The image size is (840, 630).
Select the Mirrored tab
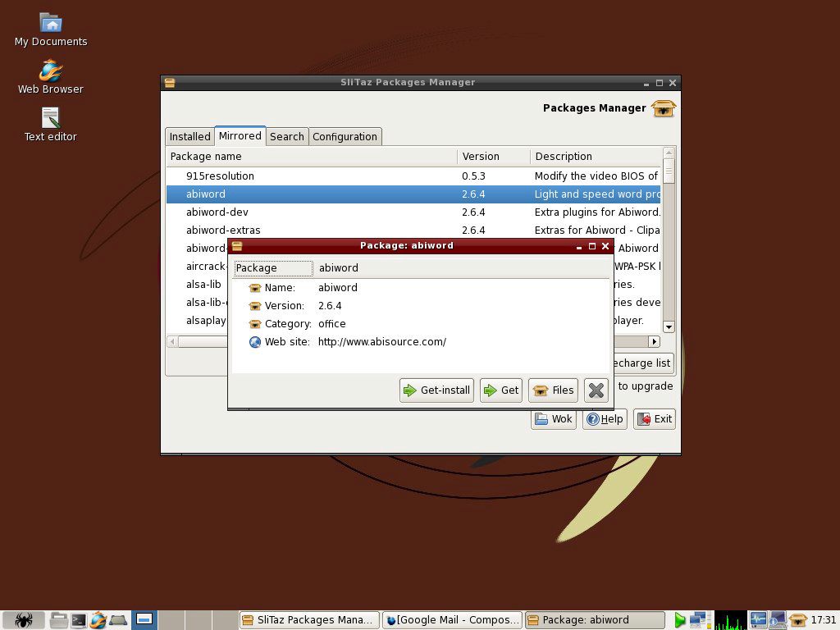[x=240, y=135]
